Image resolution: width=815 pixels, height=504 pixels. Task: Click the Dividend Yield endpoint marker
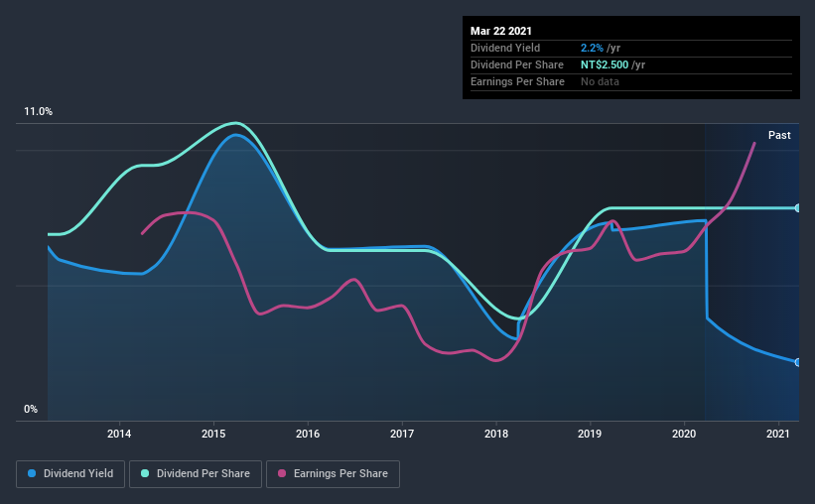pos(797,362)
